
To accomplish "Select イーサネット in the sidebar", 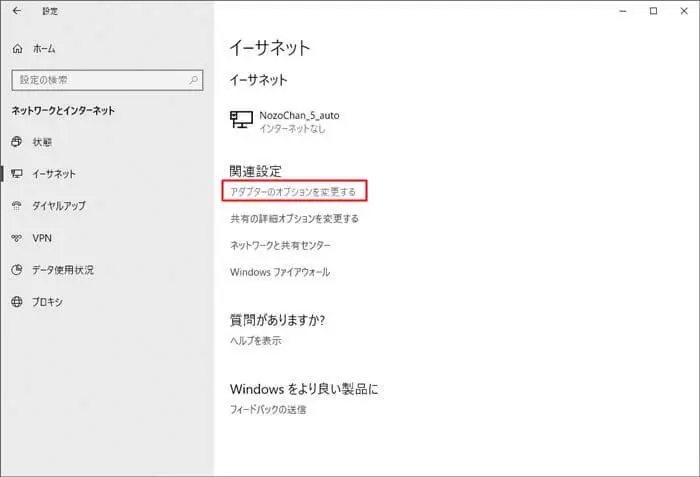I will coord(53,174).
